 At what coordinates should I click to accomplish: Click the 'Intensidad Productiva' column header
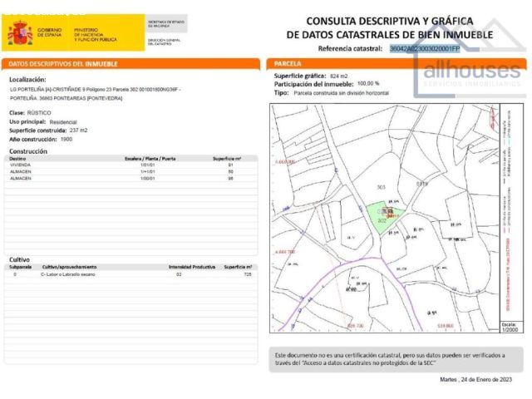pyautogui.click(x=192, y=267)
